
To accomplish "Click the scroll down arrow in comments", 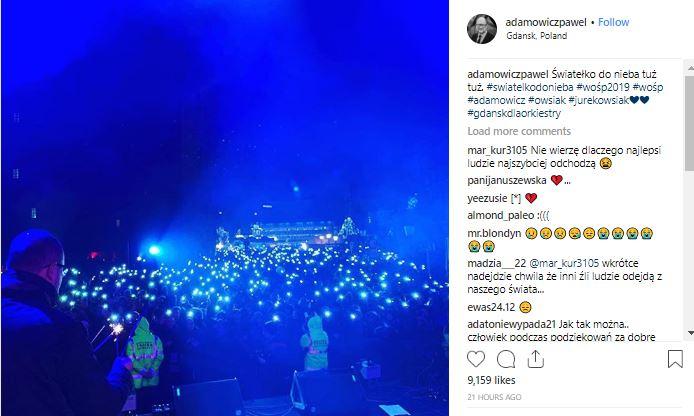I will 690,333.
